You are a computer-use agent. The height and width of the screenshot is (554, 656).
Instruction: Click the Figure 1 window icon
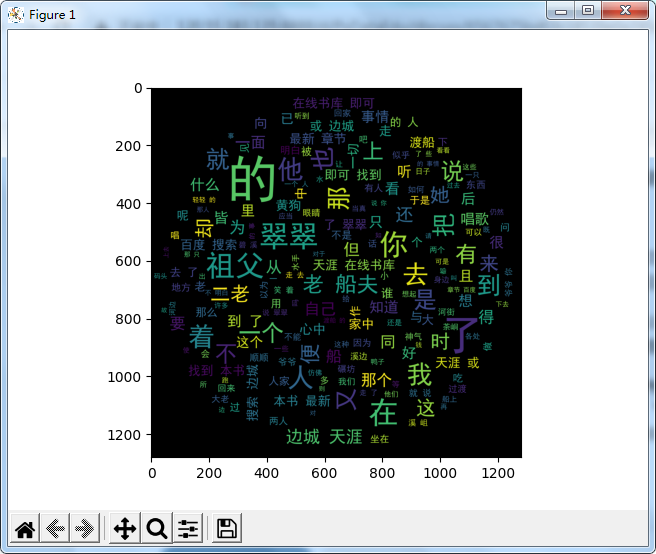pyautogui.click(x=15, y=15)
